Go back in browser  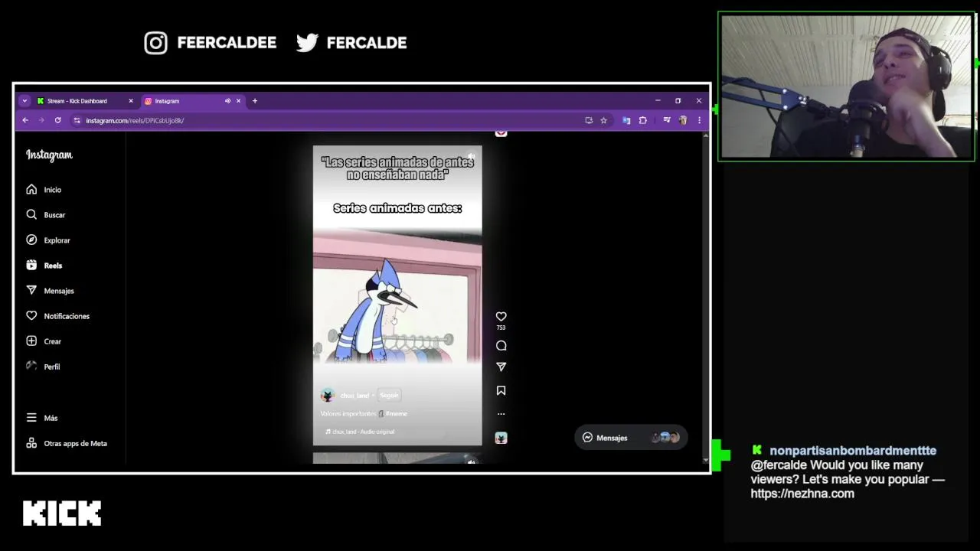coord(25,120)
